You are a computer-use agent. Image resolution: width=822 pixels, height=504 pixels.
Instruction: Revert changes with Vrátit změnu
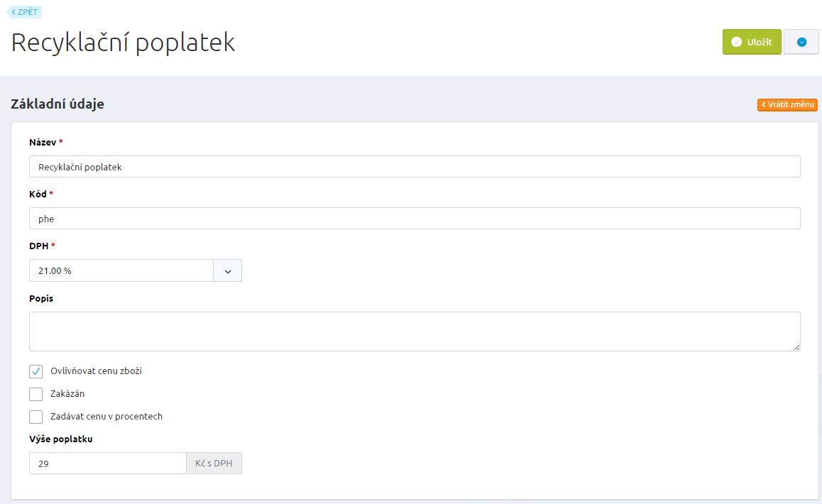pos(787,105)
